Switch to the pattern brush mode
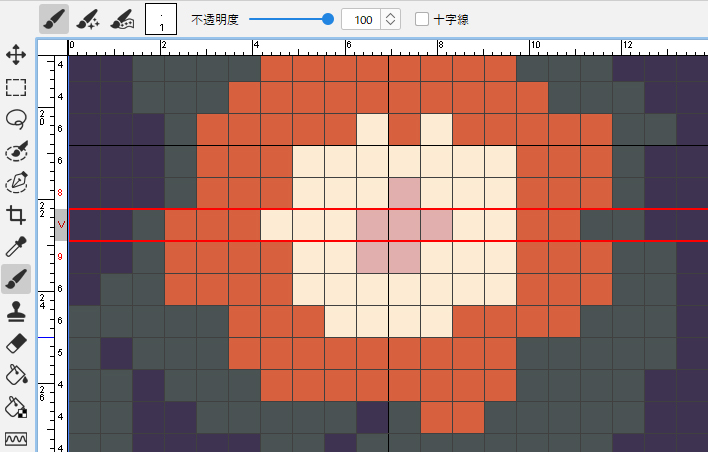The height and width of the screenshot is (452, 708). [122, 19]
